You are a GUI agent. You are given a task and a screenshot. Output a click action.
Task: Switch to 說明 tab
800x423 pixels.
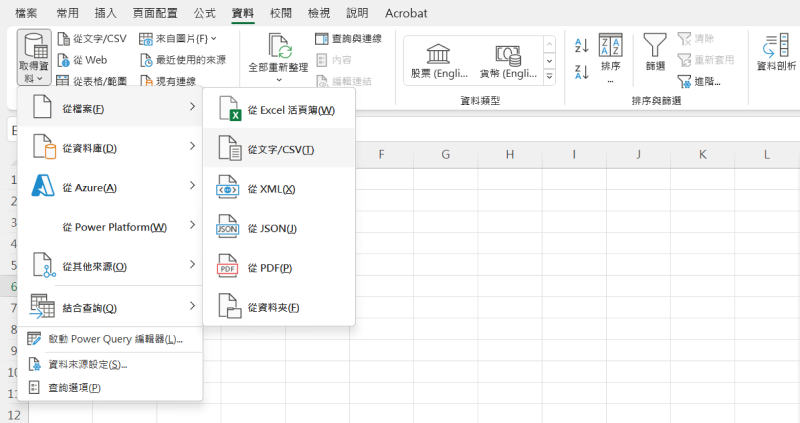point(357,13)
